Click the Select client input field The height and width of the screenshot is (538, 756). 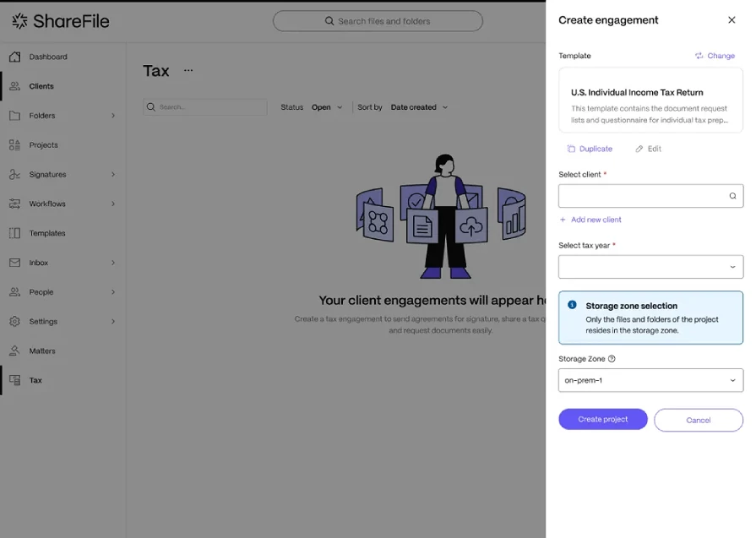[x=651, y=196]
